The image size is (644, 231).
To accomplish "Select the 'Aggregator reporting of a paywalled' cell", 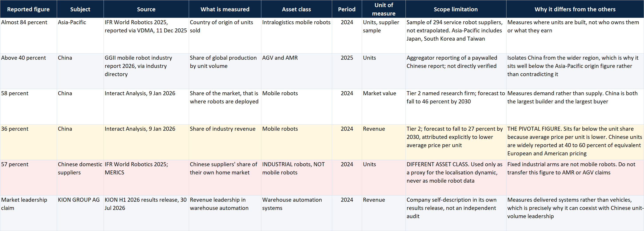I will click(456, 71).
